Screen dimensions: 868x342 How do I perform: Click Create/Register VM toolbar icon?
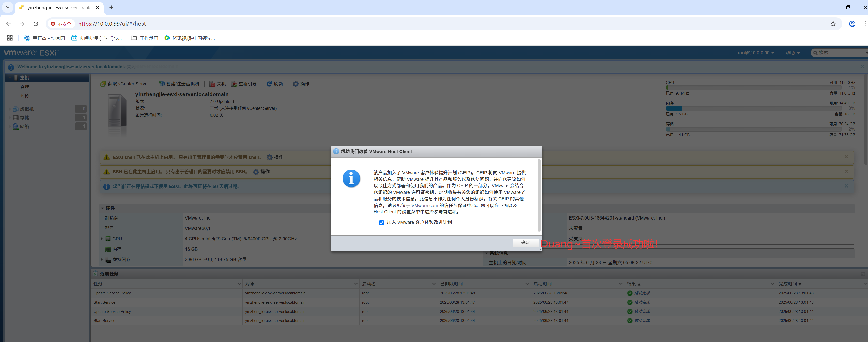click(162, 84)
